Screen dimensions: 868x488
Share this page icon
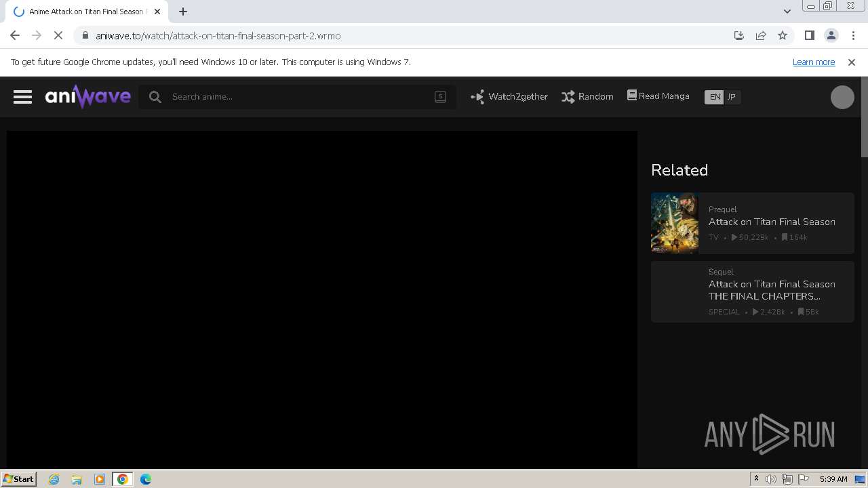[761, 35]
